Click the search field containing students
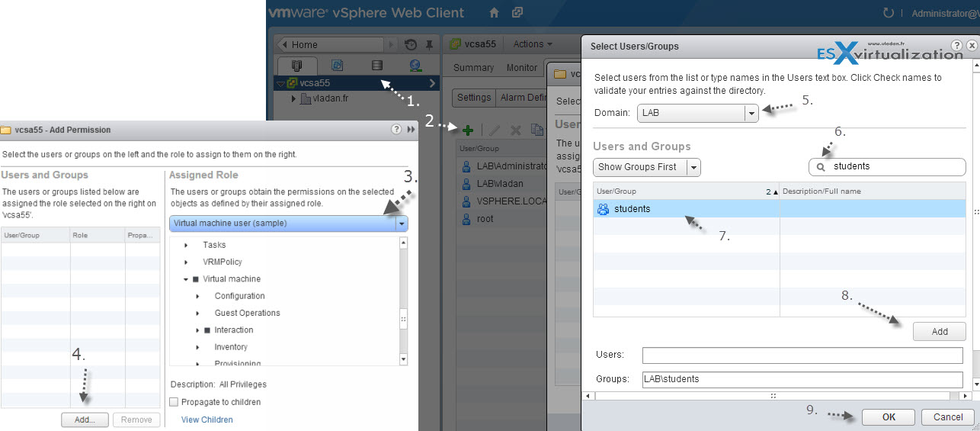This screenshot has width=980, height=431. click(887, 166)
